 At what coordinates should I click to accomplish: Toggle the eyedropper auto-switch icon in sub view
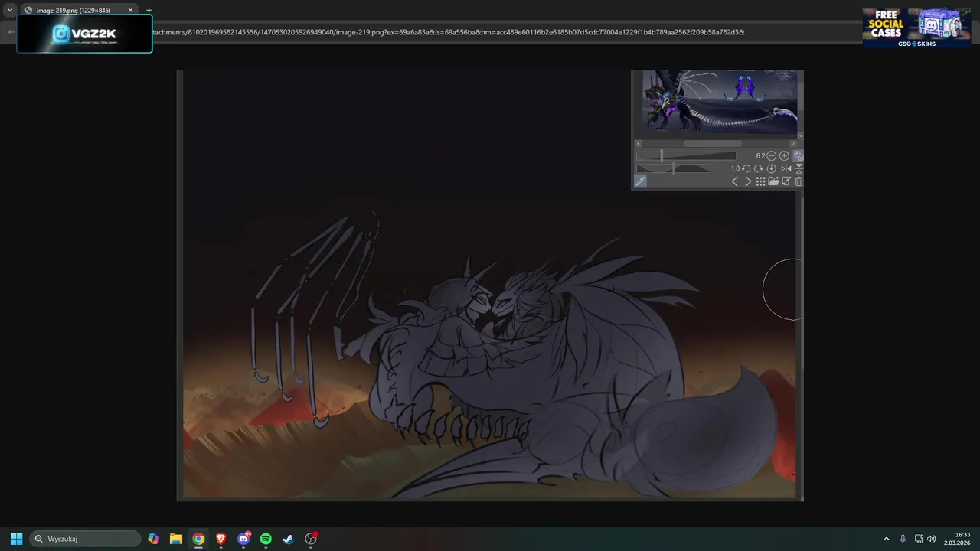(x=640, y=181)
